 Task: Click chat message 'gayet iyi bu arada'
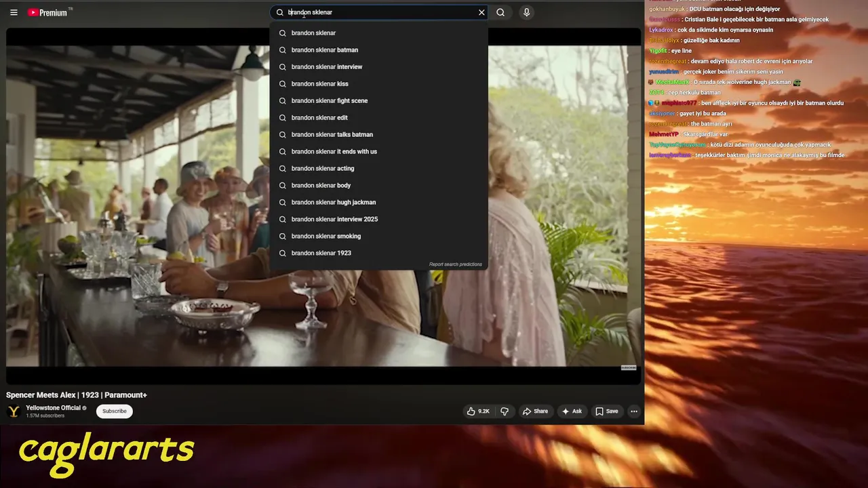[703, 113]
